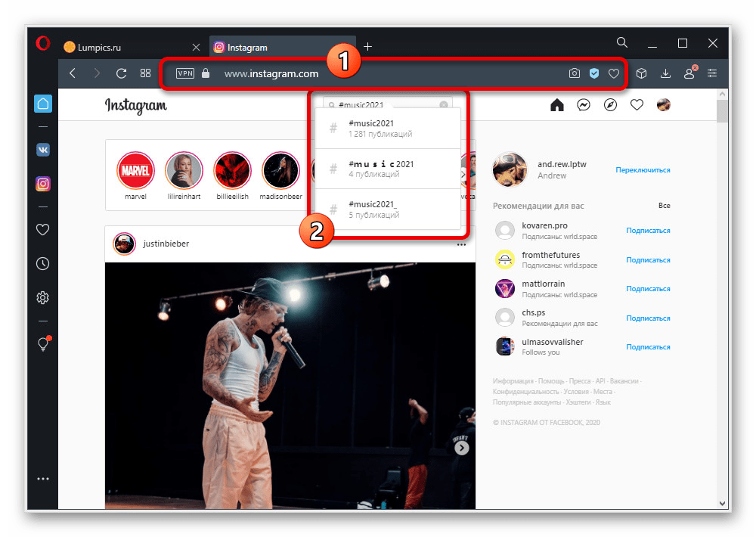Switch to the Instagram tab

[x=283, y=47]
